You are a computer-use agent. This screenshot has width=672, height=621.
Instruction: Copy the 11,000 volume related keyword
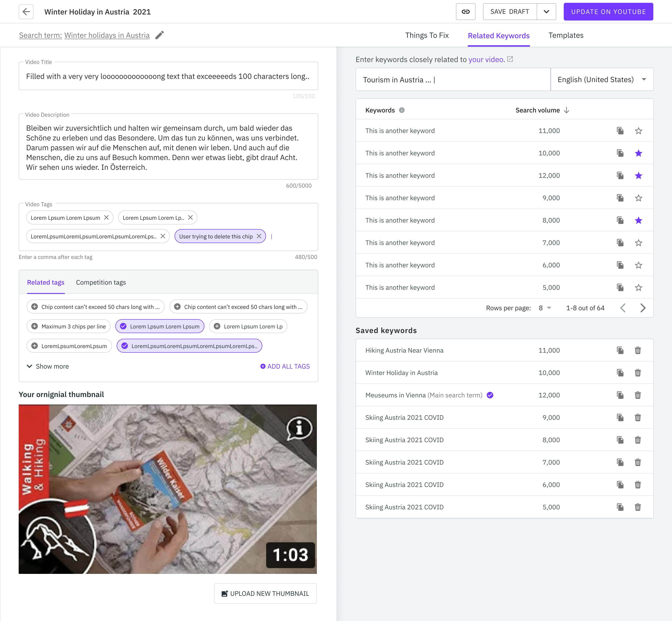[620, 131]
